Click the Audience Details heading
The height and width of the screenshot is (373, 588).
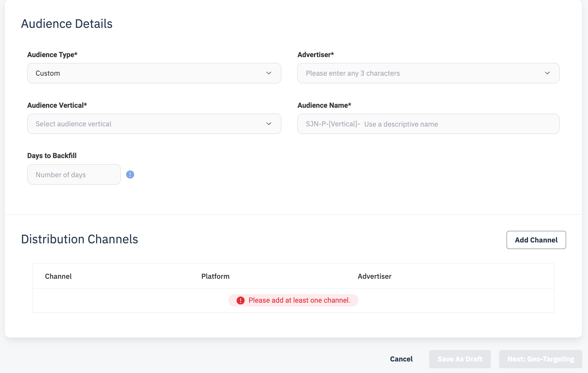pyautogui.click(x=67, y=24)
